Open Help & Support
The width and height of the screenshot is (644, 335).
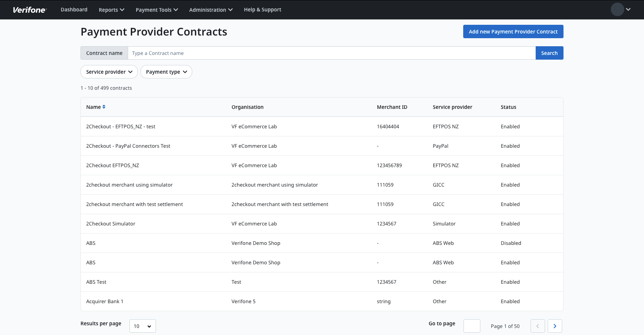tap(262, 9)
